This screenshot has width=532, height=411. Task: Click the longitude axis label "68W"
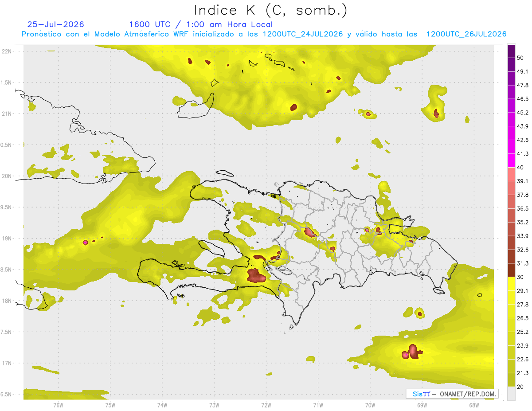point(474,405)
